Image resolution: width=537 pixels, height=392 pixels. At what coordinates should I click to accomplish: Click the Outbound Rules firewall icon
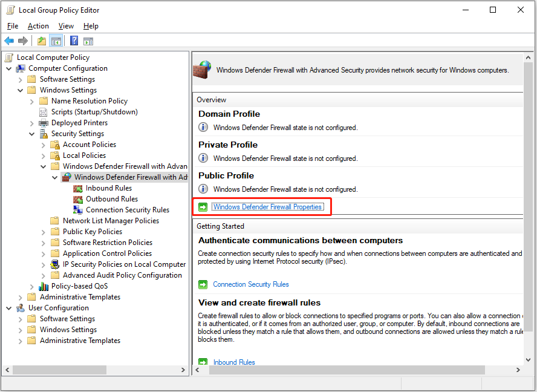[78, 200]
